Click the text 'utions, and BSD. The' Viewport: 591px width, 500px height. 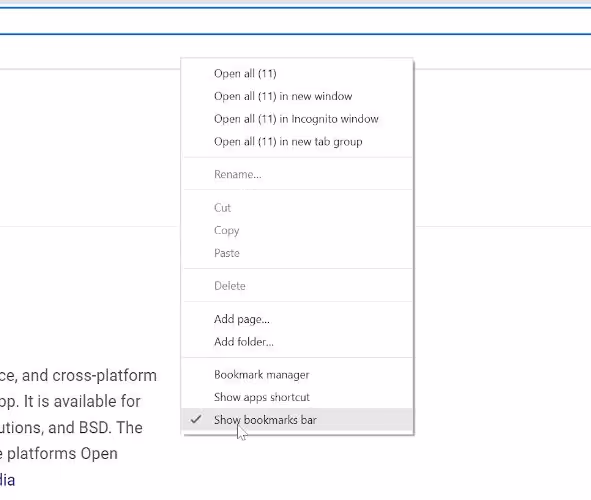[x=71, y=428]
